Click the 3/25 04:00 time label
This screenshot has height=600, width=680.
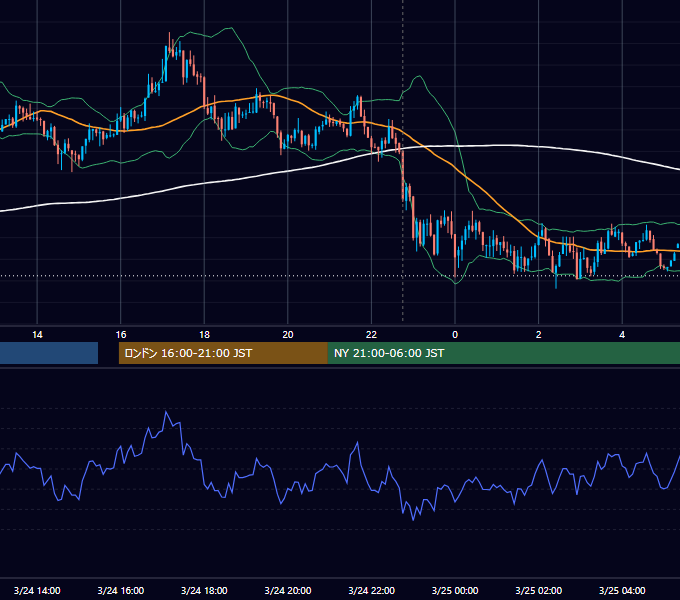click(x=622, y=590)
